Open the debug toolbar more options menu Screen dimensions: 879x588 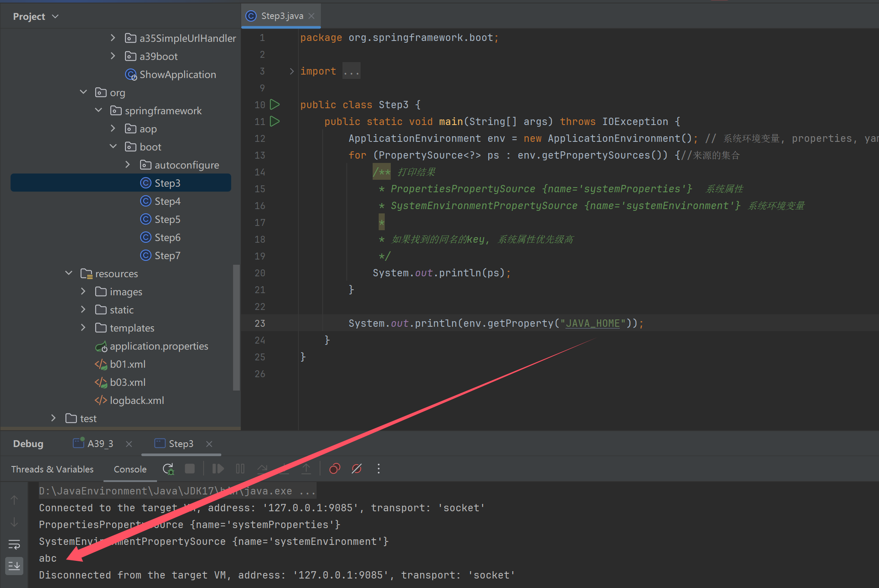point(379,469)
